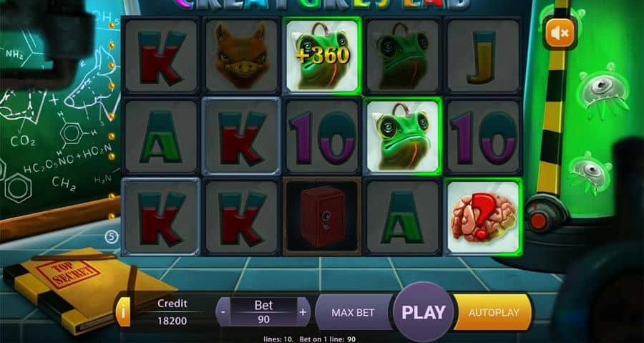Select the highlighted frog in middle row
Image resolution: width=644 pixels, height=343 pixels.
pos(403,136)
